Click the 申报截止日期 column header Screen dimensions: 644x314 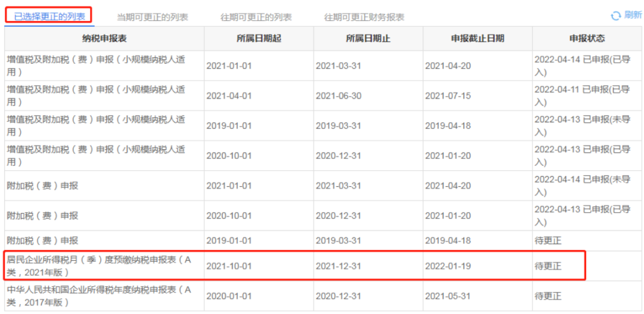coord(478,39)
